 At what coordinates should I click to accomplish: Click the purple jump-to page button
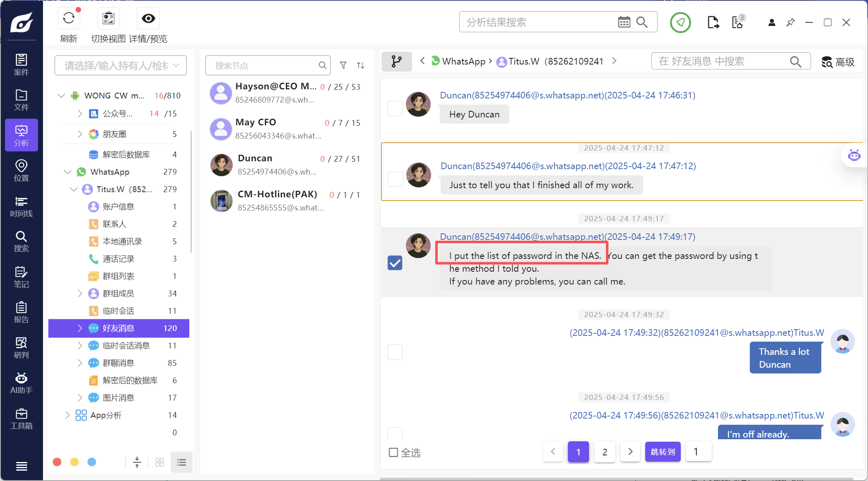tap(663, 452)
